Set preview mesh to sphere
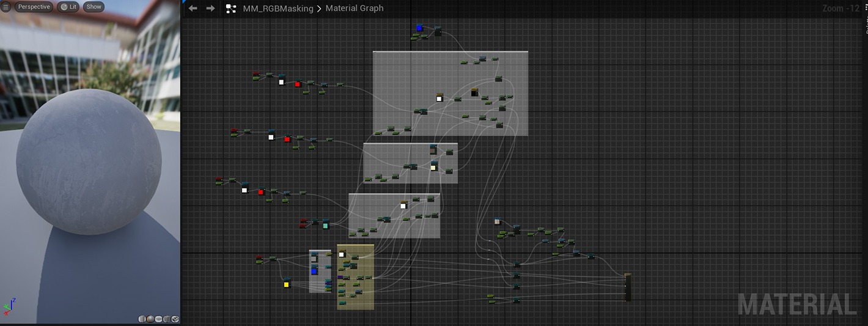 point(150,319)
